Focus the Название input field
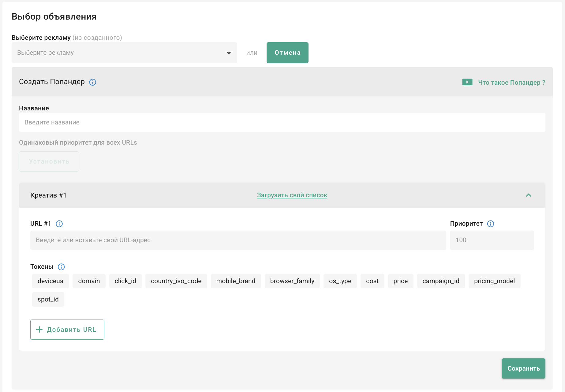The image size is (565, 392). [x=282, y=122]
